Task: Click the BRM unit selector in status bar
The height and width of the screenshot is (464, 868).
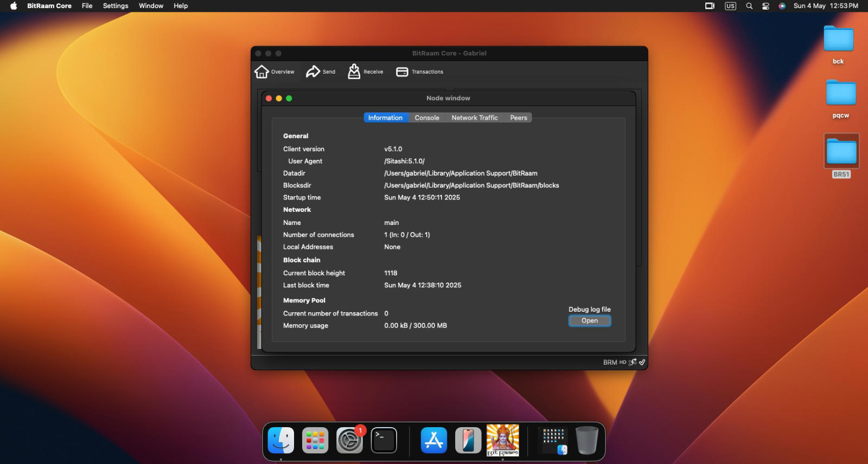Action: pos(610,362)
